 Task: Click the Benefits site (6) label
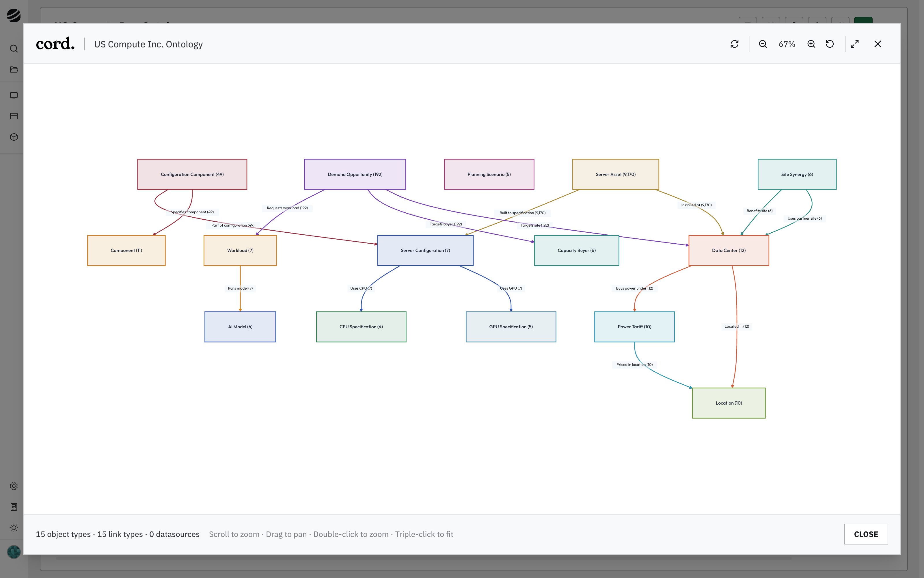point(759,211)
